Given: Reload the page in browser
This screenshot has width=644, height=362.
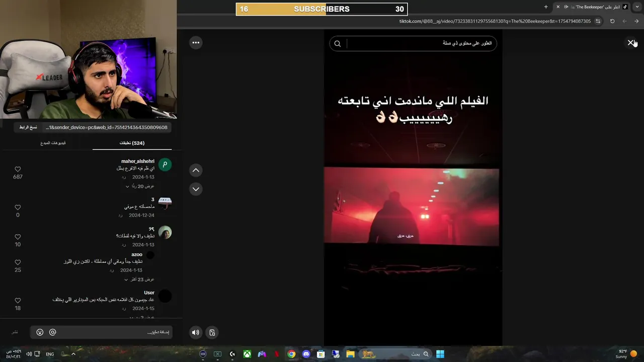Looking at the screenshot, I should [612, 21].
